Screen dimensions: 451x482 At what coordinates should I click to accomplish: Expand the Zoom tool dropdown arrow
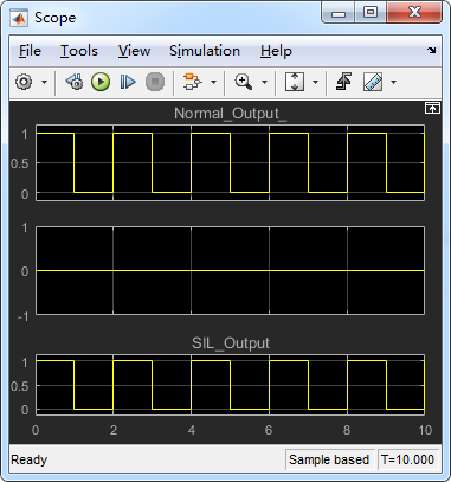click(265, 82)
